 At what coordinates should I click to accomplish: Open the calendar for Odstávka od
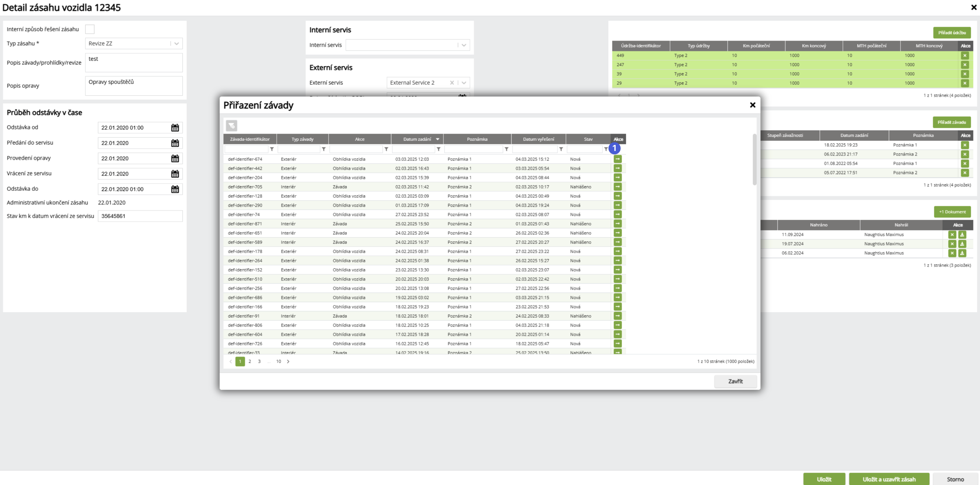click(175, 128)
